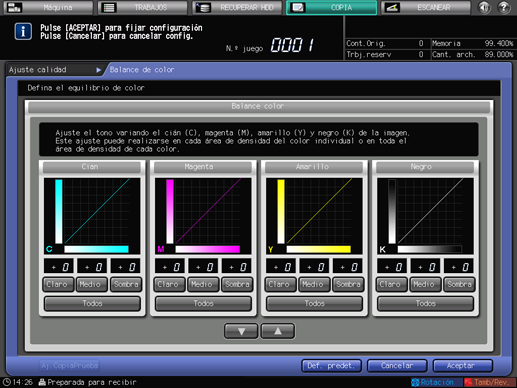This screenshot has width=517, height=388.
Task: Click the Magenta Sombra value field
Action: tap(237, 266)
